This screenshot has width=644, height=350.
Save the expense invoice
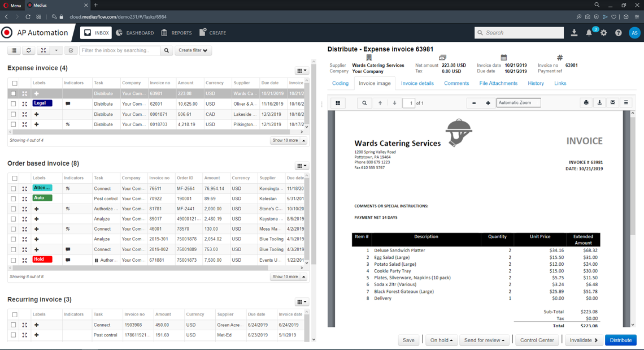(x=408, y=340)
